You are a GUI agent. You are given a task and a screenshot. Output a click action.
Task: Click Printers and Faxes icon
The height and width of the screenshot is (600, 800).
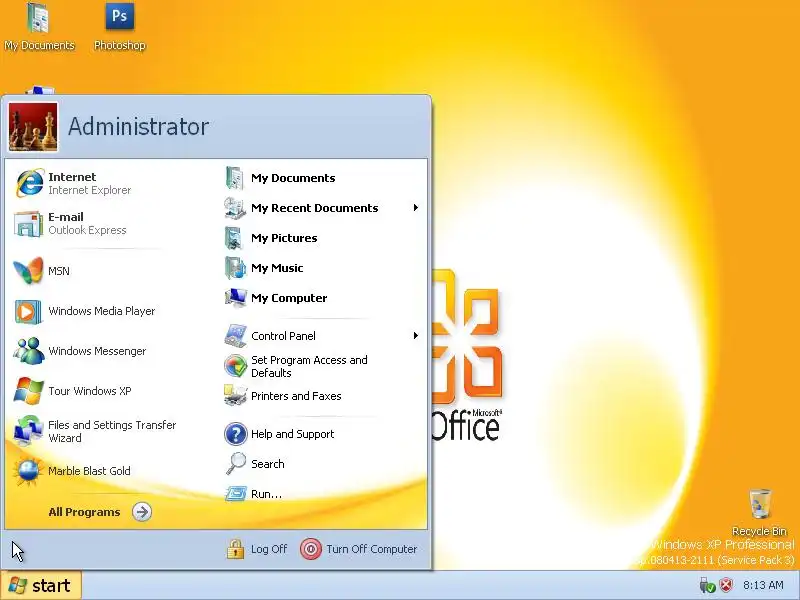pyautogui.click(x=235, y=396)
